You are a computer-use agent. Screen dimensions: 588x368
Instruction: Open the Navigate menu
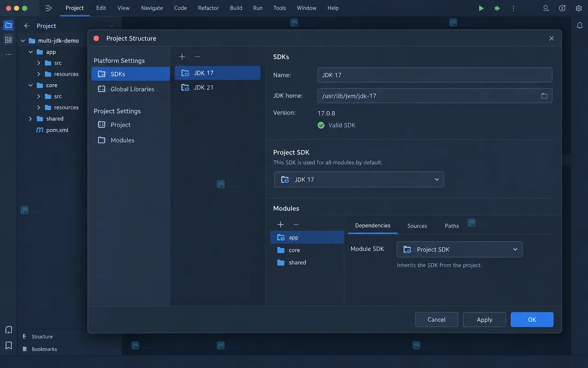(152, 8)
